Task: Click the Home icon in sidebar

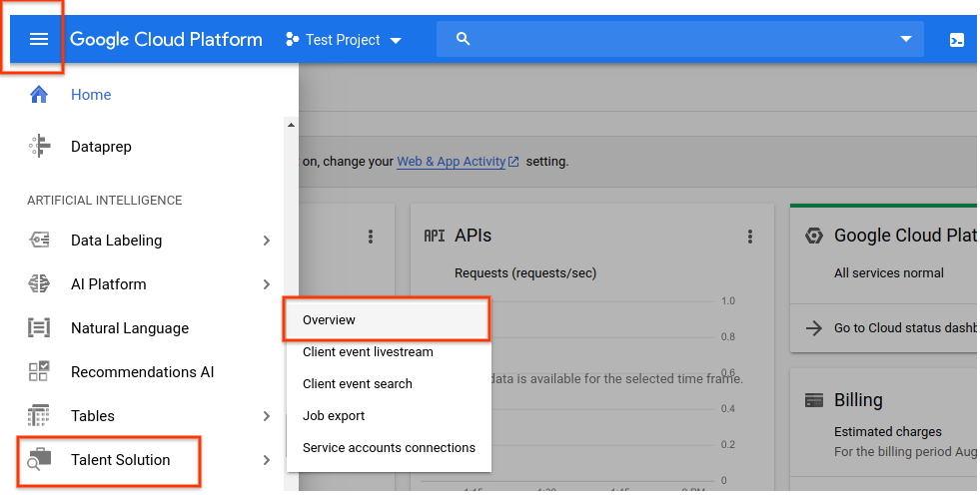Action: [x=39, y=95]
